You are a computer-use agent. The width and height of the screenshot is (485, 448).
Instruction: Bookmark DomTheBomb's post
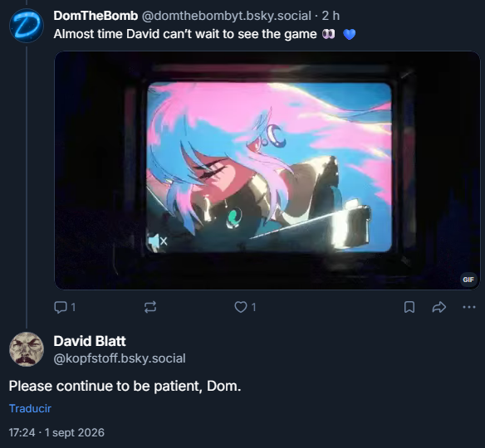[409, 307]
